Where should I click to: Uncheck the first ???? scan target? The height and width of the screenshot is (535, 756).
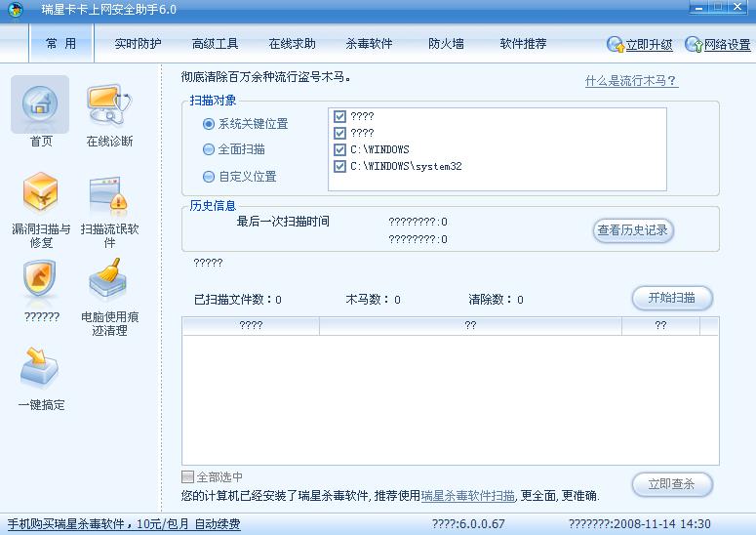[339, 116]
